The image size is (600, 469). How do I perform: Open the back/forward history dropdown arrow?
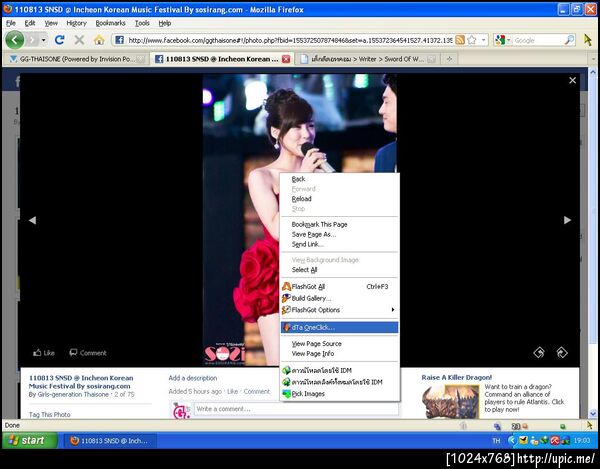(42, 40)
